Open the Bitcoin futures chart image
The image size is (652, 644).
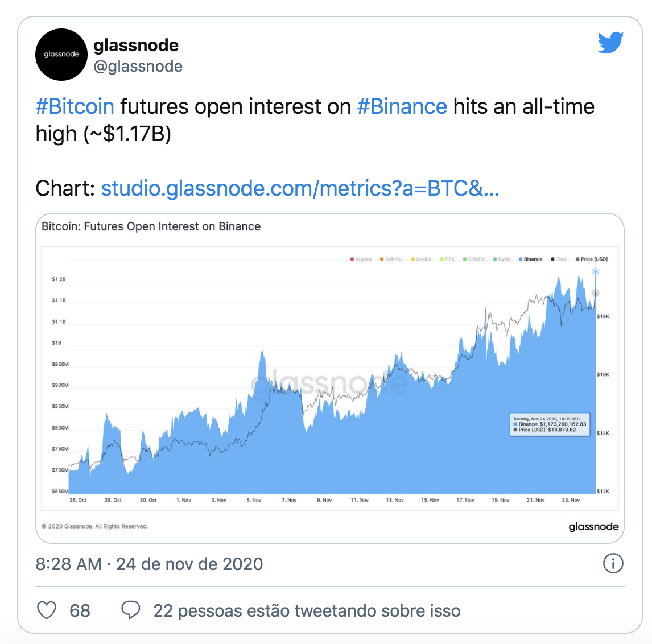click(330, 378)
